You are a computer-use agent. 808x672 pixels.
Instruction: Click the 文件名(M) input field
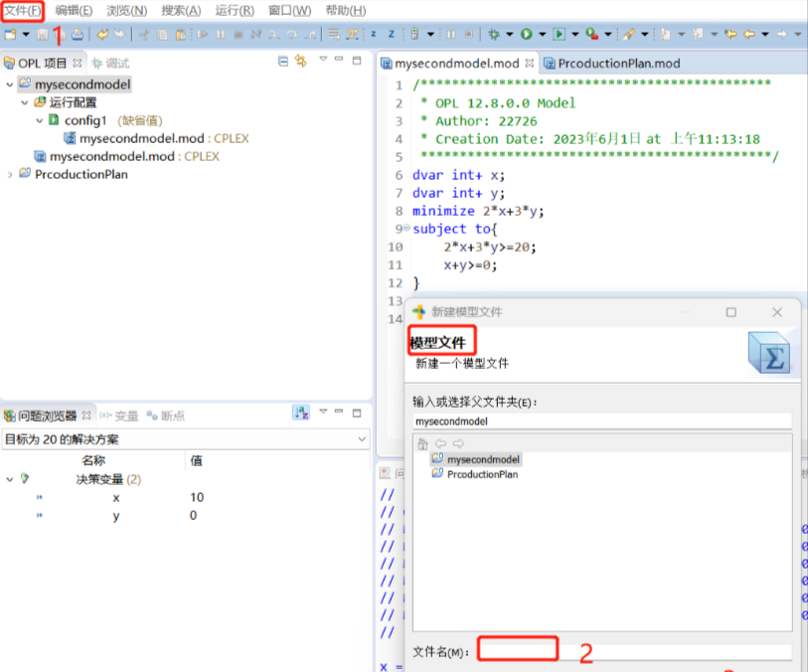point(635,652)
